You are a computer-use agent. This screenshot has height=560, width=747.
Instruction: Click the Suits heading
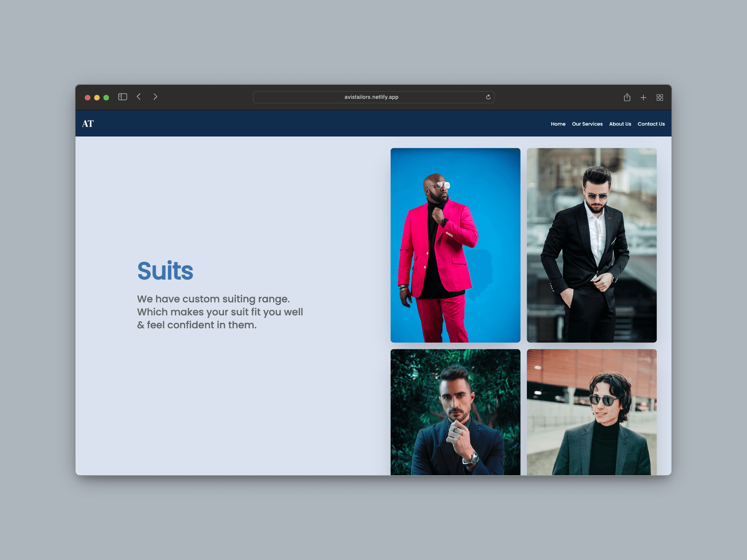pos(165,271)
